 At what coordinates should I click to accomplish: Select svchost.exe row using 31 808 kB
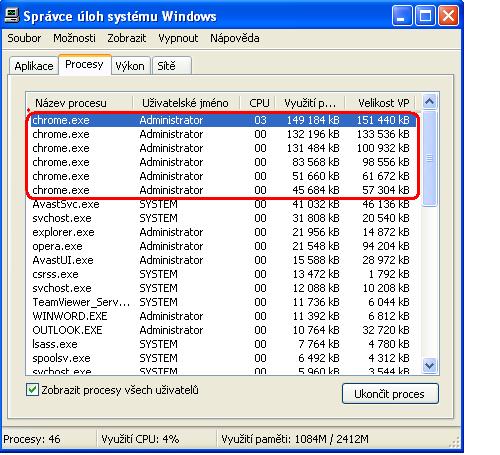tap(223, 218)
